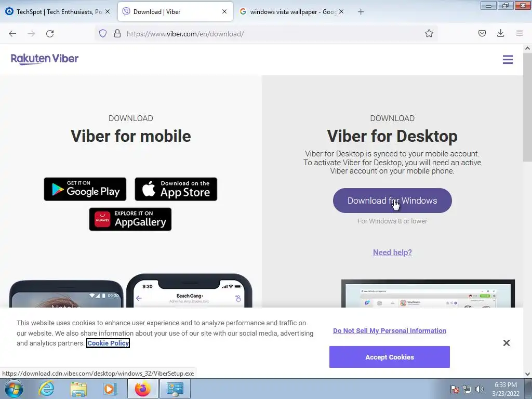Dismiss the cookie banner with X
Screen dimensions: 532x399
tap(506, 343)
